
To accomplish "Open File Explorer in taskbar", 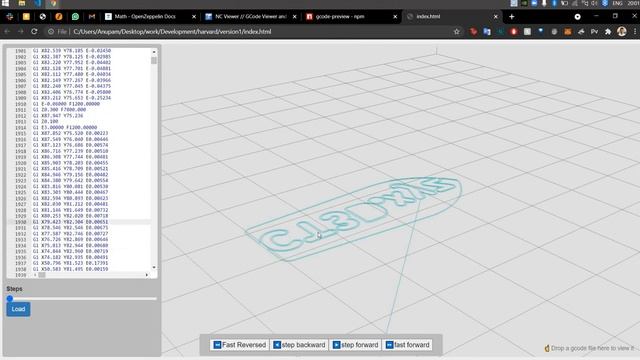I will 22,3.
